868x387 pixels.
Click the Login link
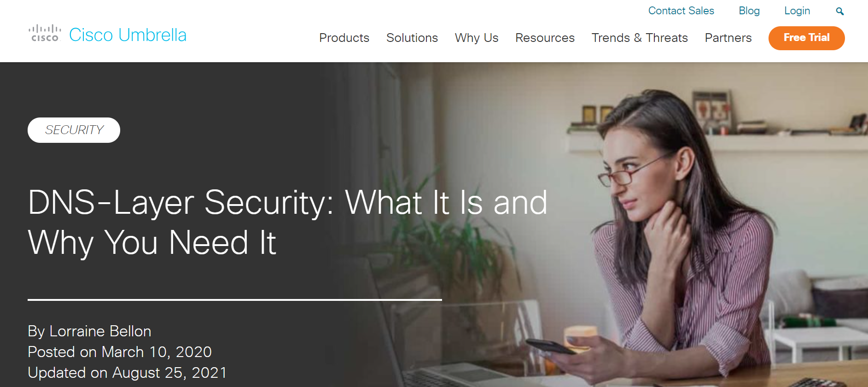[x=797, y=11]
